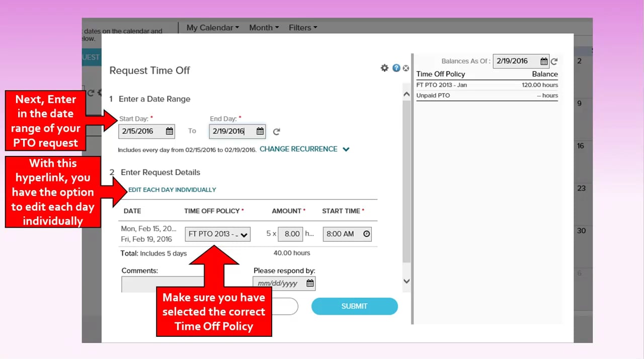Close the Request Time Off dialog
644x359 pixels.
click(x=406, y=68)
